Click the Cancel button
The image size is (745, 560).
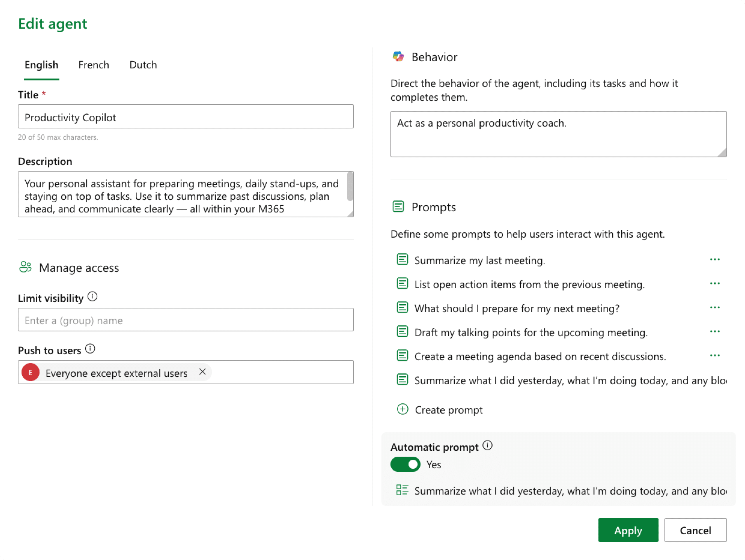pos(695,530)
